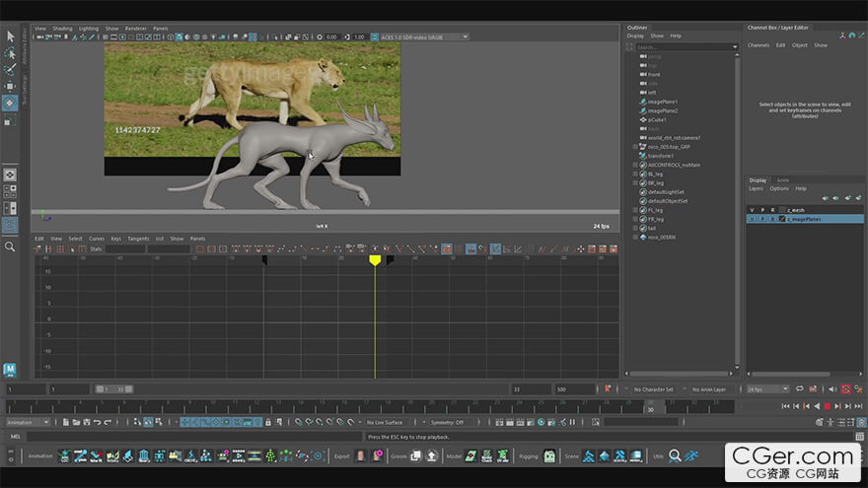Select the arrow Select tool
Viewport: 868px width, 488px height.
(10, 36)
